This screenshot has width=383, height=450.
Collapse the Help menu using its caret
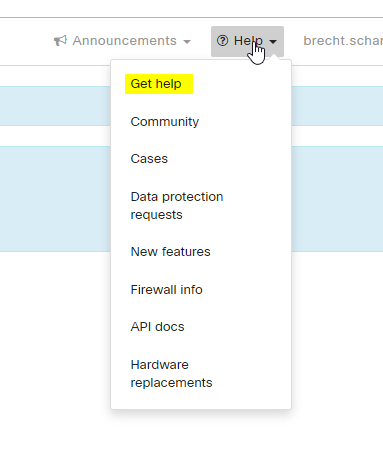(273, 42)
